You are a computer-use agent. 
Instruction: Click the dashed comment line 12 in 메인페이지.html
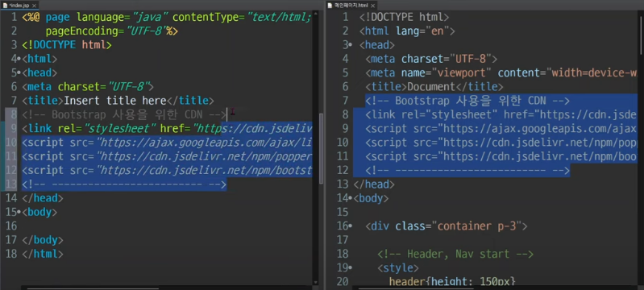[467, 171]
